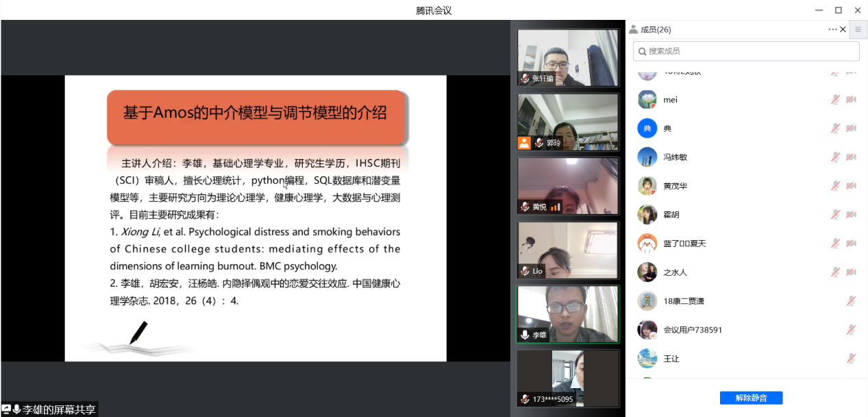
Task: Click the microphone icon on 李雄's video tile
Action: pyautogui.click(x=525, y=335)
